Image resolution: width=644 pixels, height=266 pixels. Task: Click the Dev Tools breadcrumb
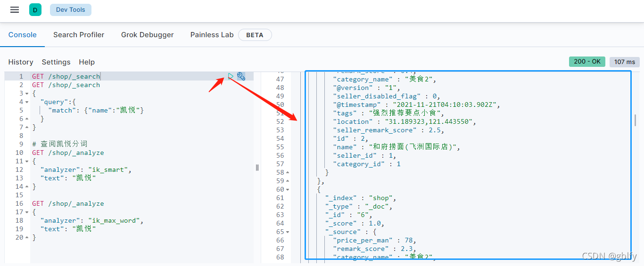point(71,9)
